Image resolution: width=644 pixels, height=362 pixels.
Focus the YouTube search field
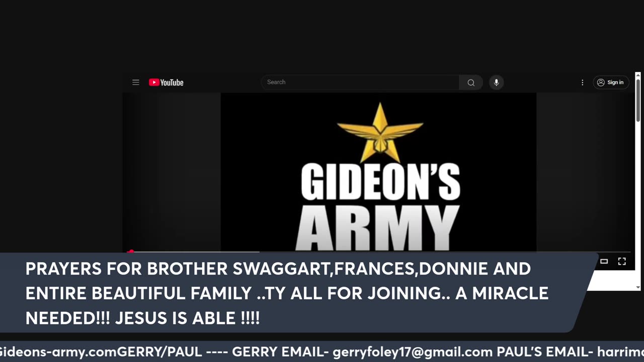(x=360, y=82)
